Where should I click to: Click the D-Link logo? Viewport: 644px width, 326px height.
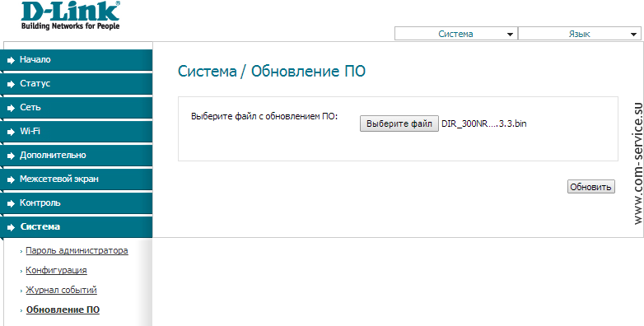tap(70, 16)
